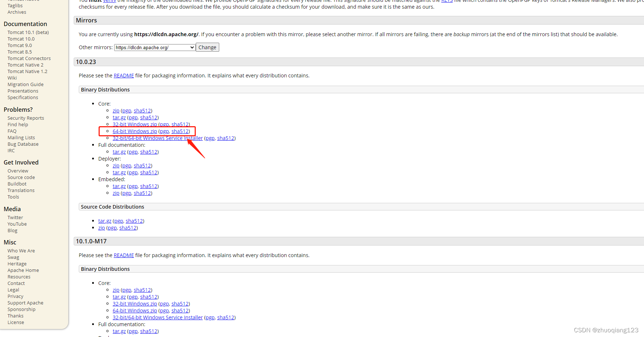
Task: Download Core tar.gz for 10.0.23
Action: pyautogui.click(x=119, y=118)
